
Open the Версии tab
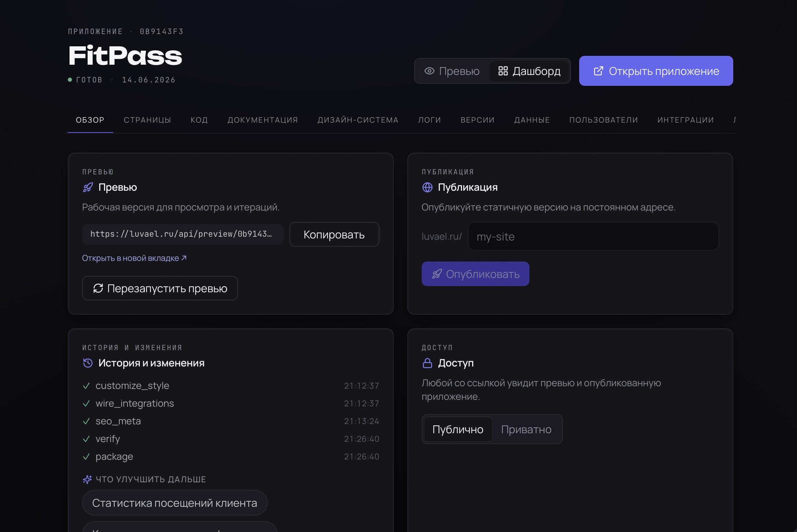pyautogui.click(x=478, y=120)
